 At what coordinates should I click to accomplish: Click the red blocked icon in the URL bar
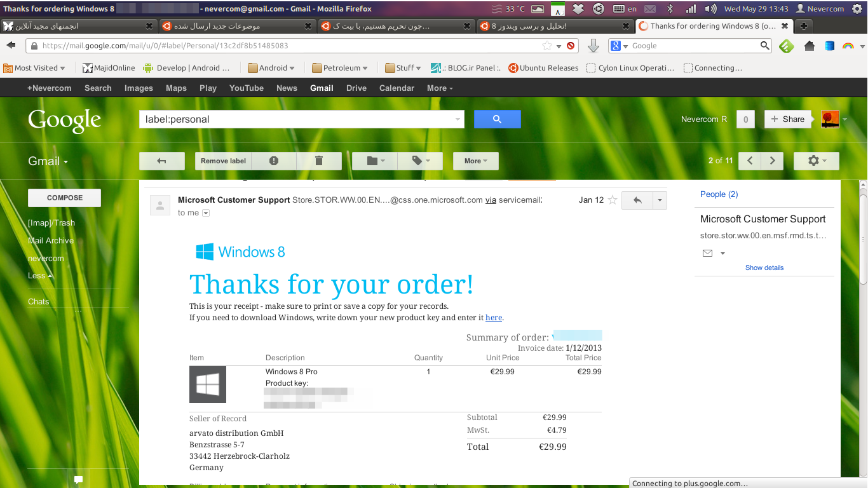571,46
